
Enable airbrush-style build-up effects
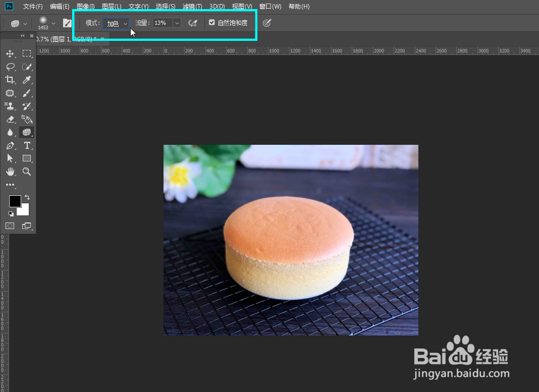pyautogui.click(x=193, y=23)
